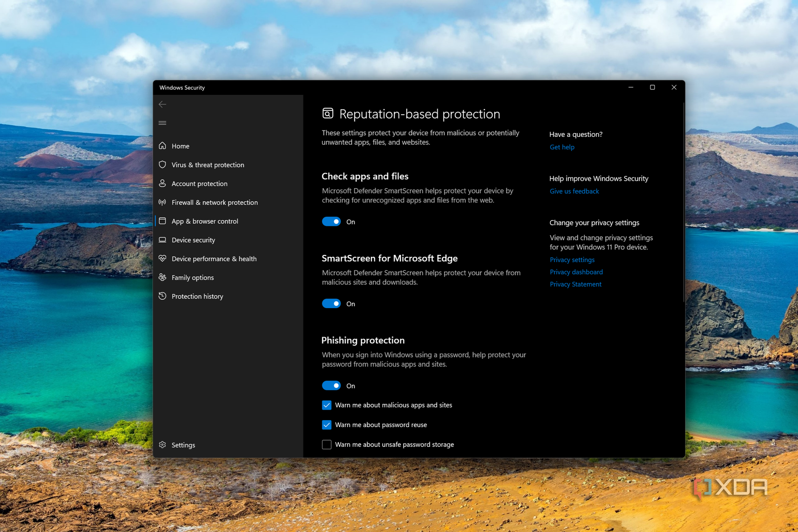This screenshot has height=532, width=798.
Task: Turn off SmartScreen for Microsoft Edge
Action: click(x=331, y=303)
